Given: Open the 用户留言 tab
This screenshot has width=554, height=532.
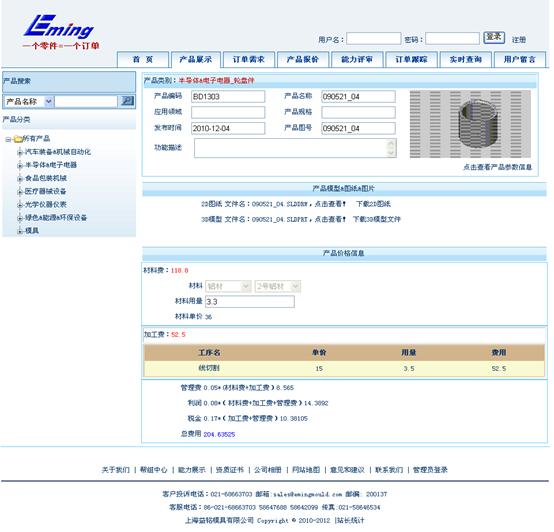Looking at the screenshot, I should click(x=520, y=59).
